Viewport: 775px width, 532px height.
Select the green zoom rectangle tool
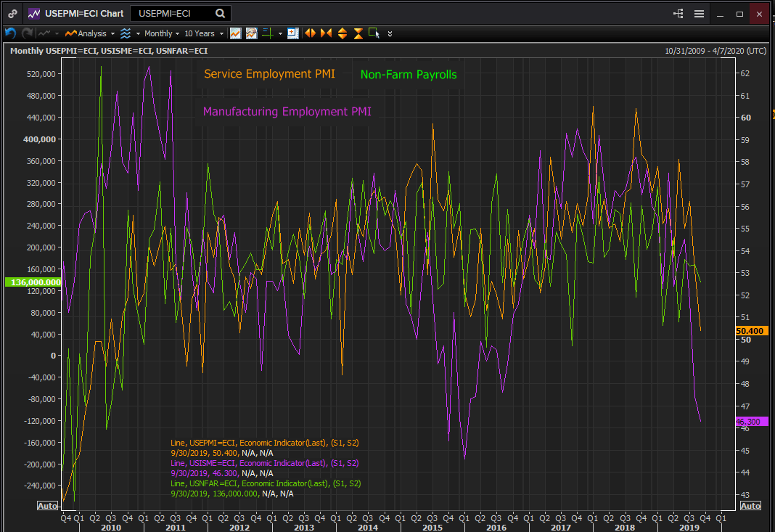[x=374, y=33]
